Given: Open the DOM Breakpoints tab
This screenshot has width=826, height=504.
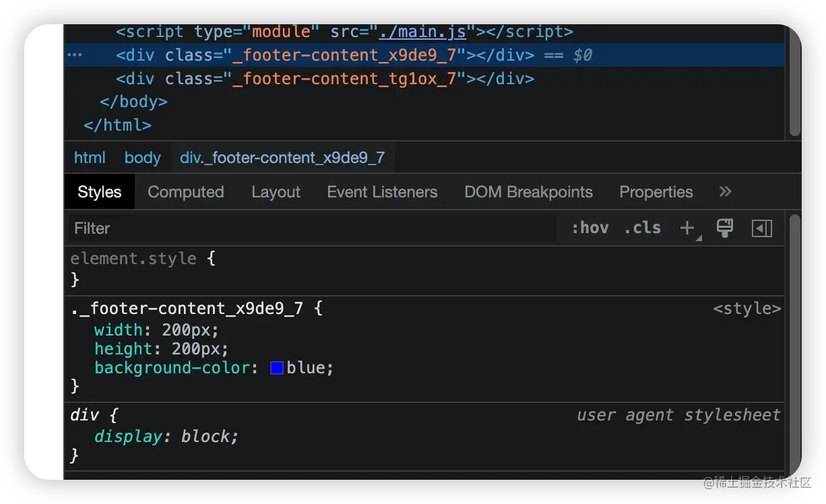Looking at the screenshot, I should (x=529, y=192).
